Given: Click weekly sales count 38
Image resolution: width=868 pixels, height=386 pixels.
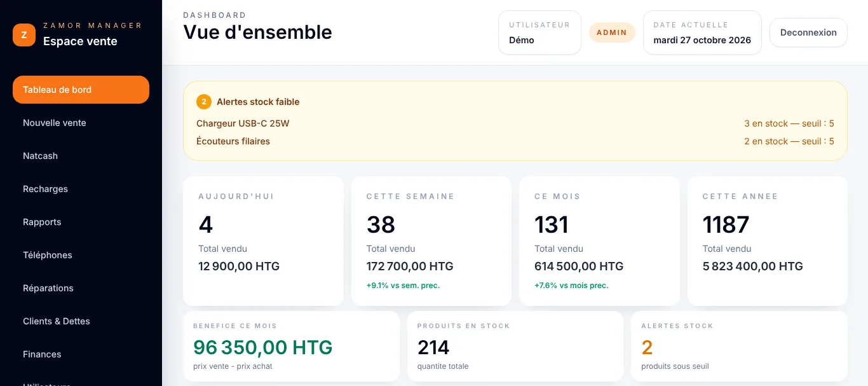Looking at the screenshot, I should pos(381,225).
